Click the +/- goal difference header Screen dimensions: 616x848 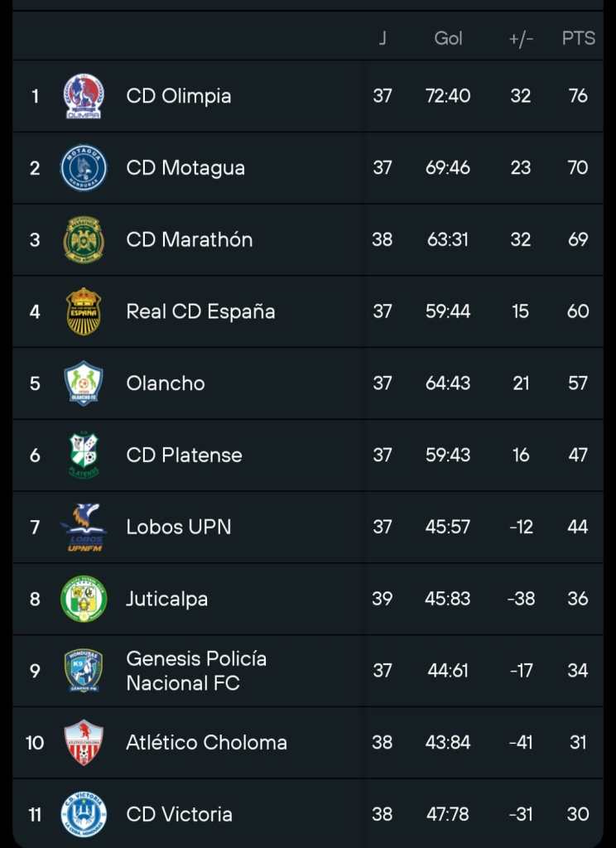521,39
